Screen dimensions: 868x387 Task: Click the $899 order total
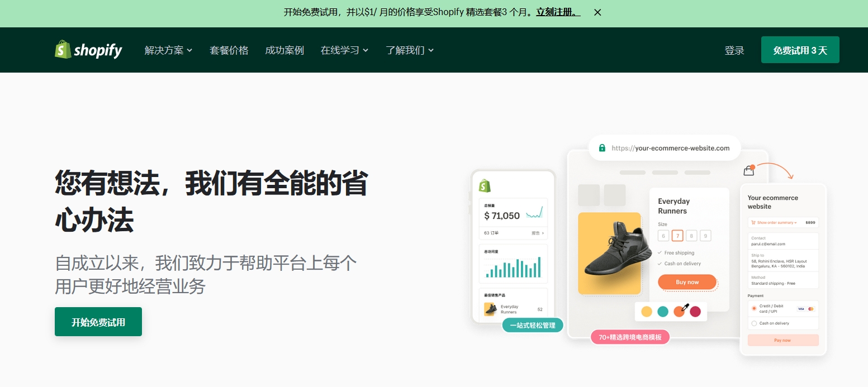[x=810, y=222]
